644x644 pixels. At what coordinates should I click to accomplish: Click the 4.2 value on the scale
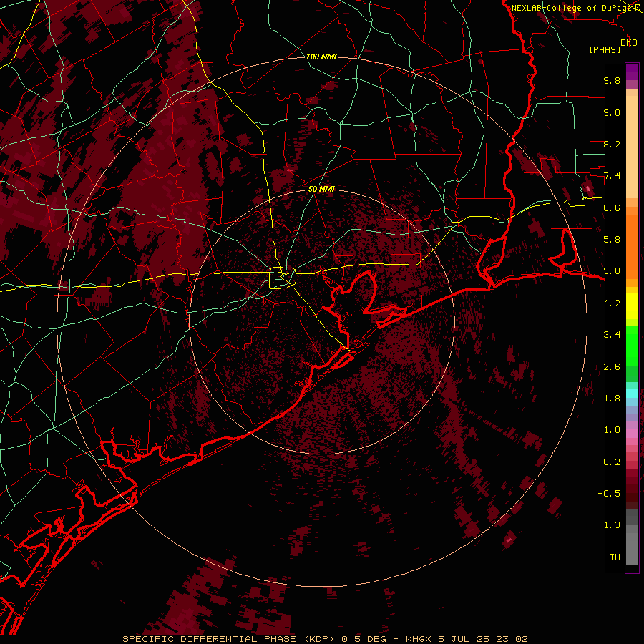coord(612,303)
